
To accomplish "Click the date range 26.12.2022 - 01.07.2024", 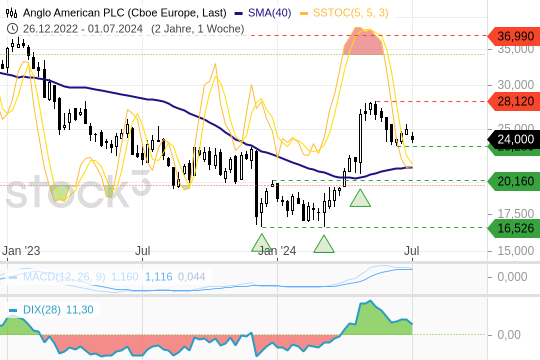I will (x=83, y=29).
